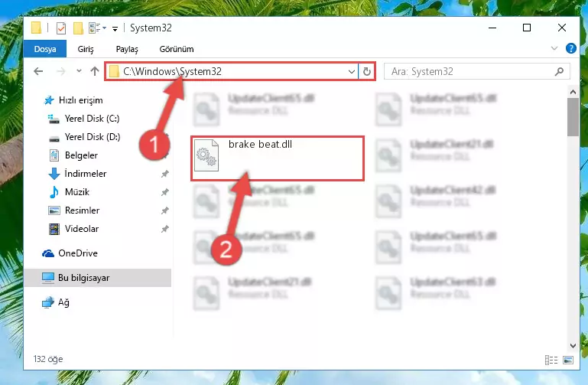The image size is (588, 385).
Task: Click the pin icon beside İndirmeler
Action: (164, 174)
